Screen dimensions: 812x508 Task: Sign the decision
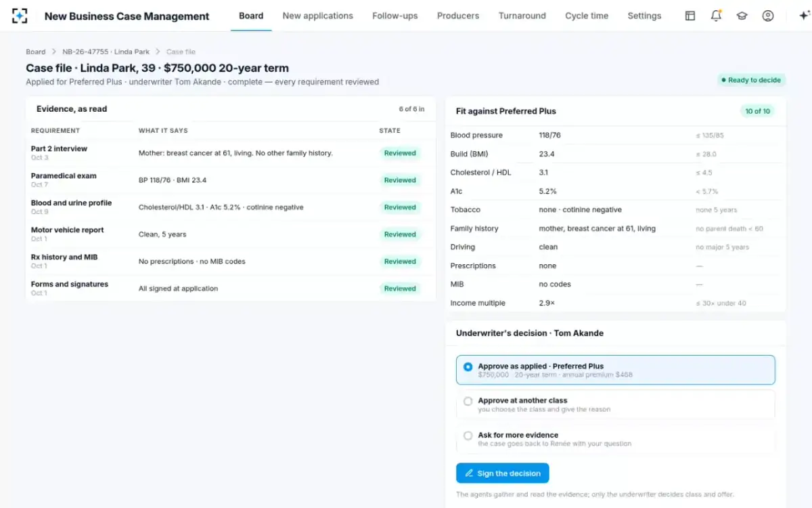[503, 473]
